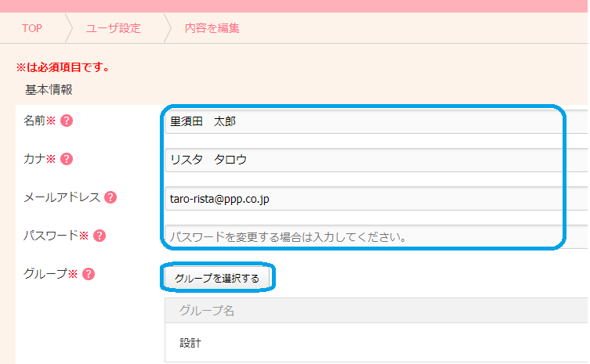Select the 内容を編集 breadcrumb item

point(212,28)
